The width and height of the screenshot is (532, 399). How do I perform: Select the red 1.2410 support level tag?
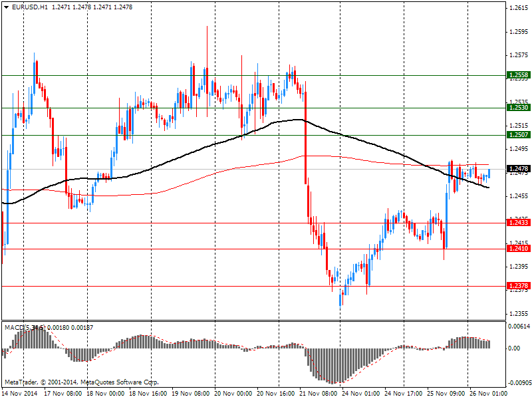pos(518,249)
